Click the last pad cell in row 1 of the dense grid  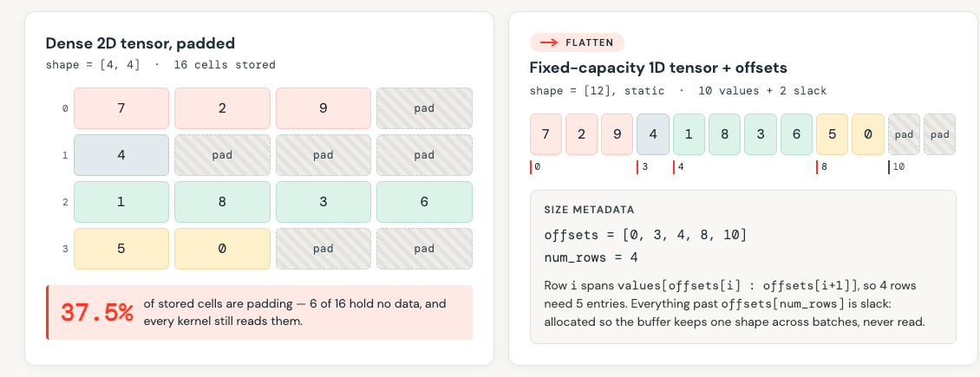[424, 155]
